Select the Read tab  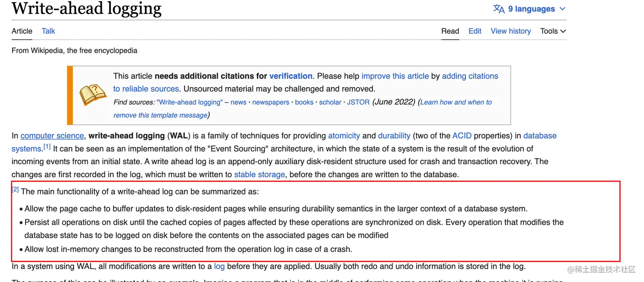click(450, 31)
